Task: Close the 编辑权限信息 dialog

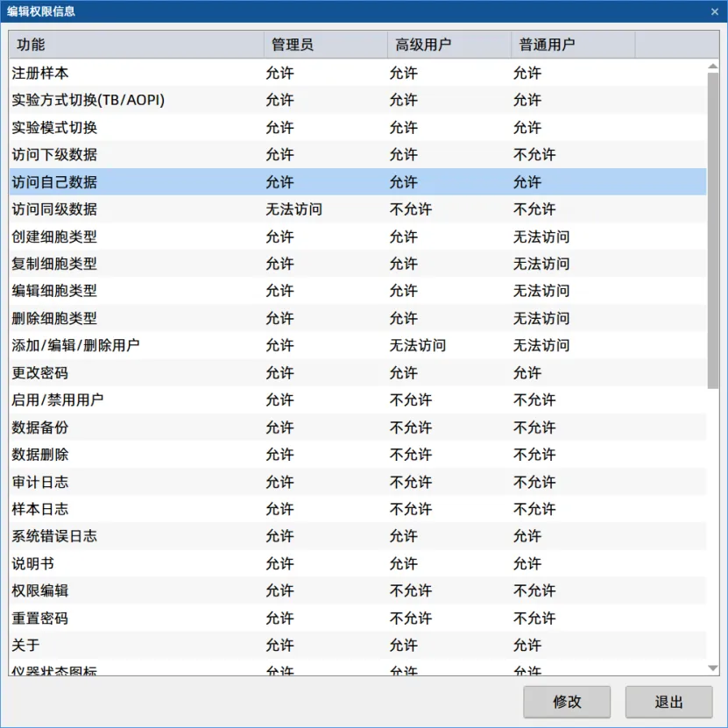Action: [x=716, y=12]
